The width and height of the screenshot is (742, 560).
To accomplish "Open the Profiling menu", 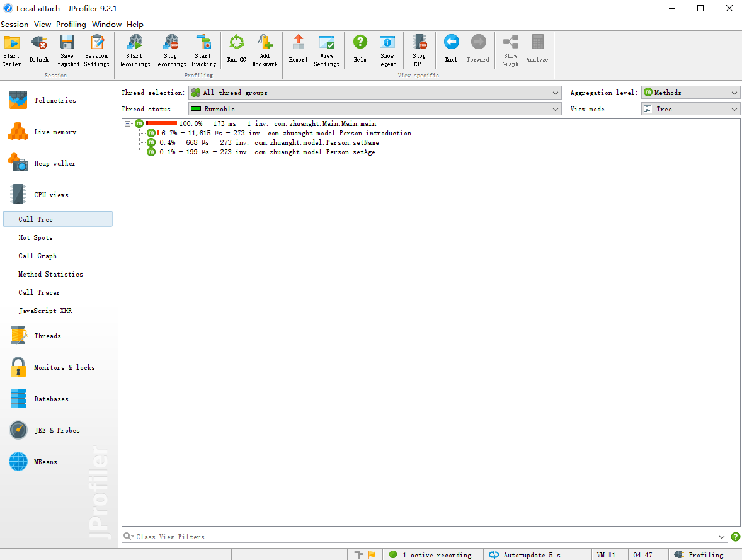I will coord(71,24).
